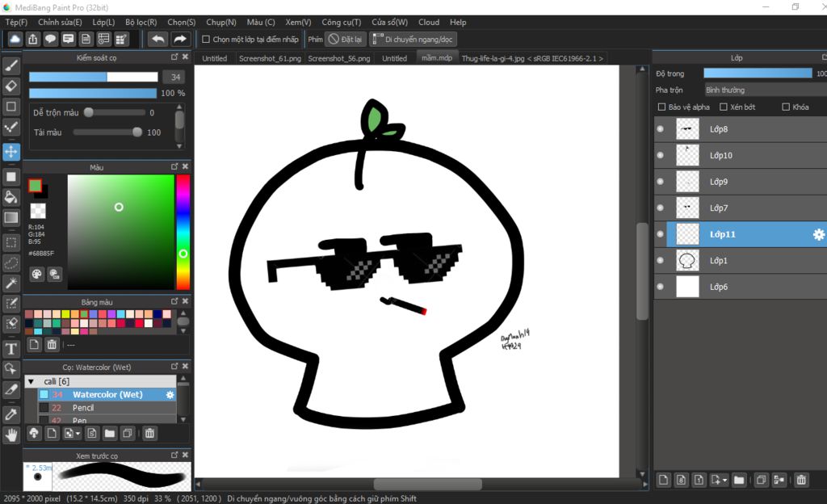This screenshot has height=504, width=827.
Task: Show more document tabs with > arrow
Action: coord(601,58)
